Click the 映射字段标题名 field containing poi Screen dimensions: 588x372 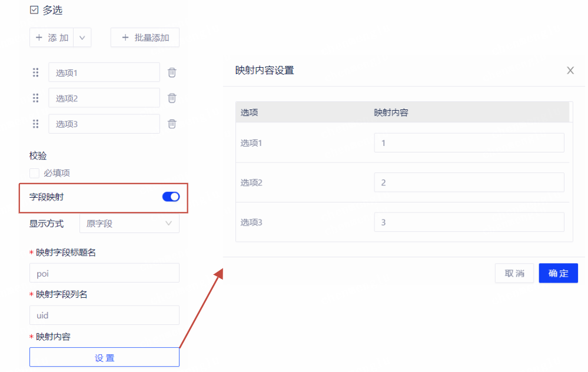pyautogui.click(x=104, y=273)
